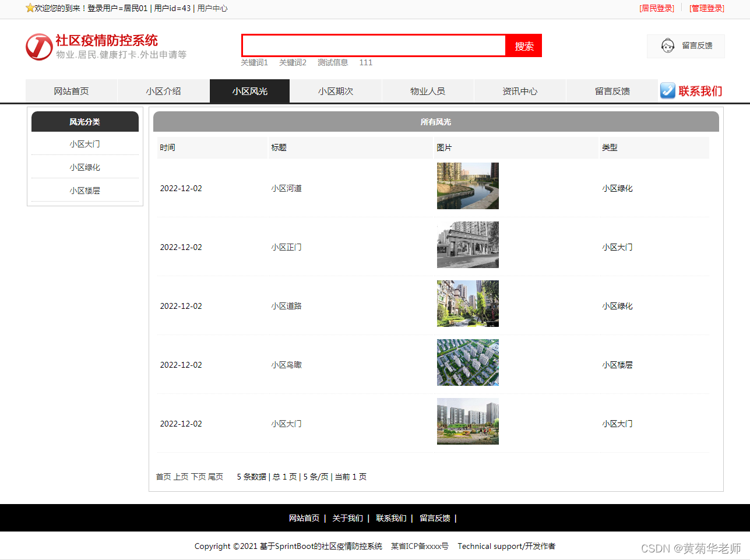
Task: Click the gold star welcome icon
Action: [30, 8]
